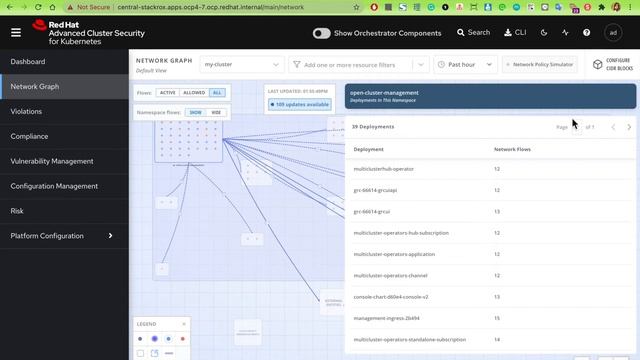Click the red deployment legend icon
The width and height of the screenshot is (640, 360).
182,339
